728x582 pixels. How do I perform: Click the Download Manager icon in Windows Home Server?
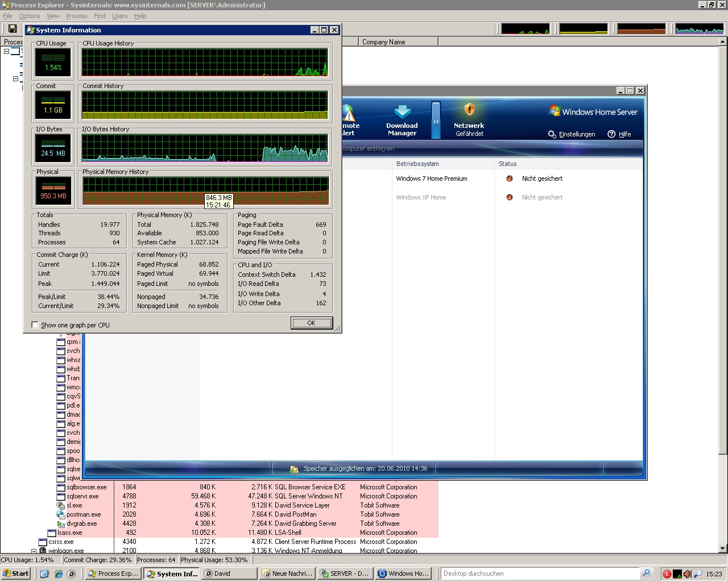pyautogui.click(x=402, y=111)
